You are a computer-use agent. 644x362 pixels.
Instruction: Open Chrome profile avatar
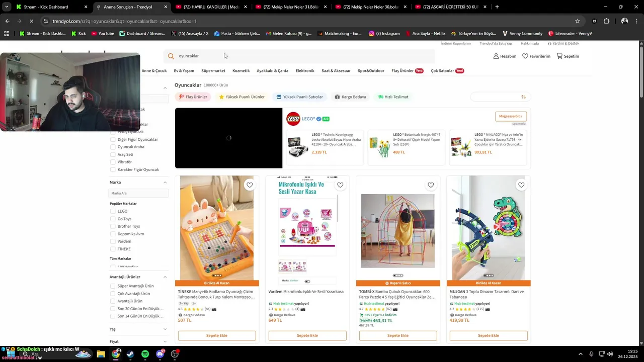(x=624, y=21)
